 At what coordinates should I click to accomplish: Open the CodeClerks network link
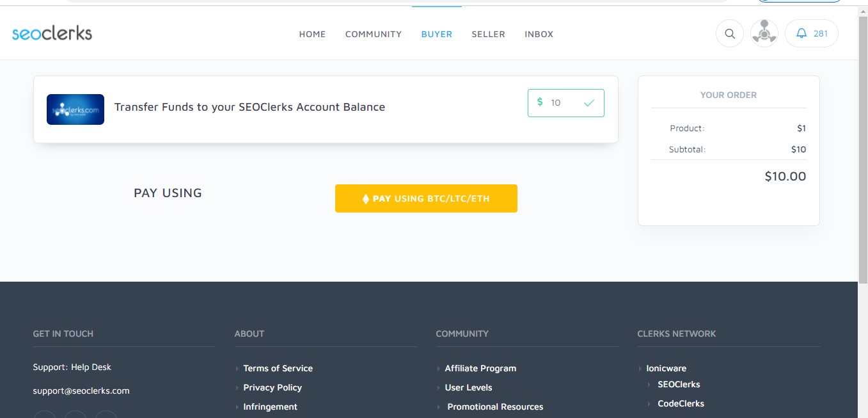(x=681, y=403)
